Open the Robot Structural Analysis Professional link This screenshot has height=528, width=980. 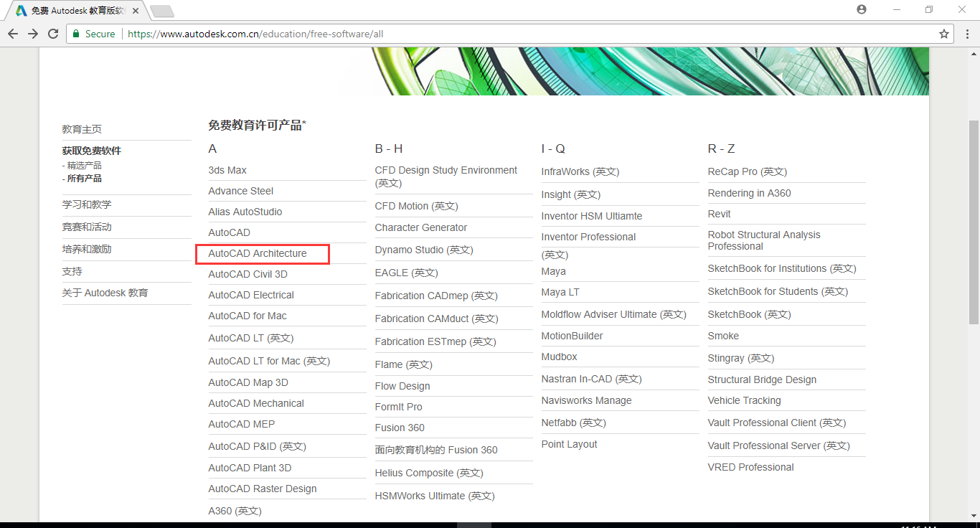[764, 240]
